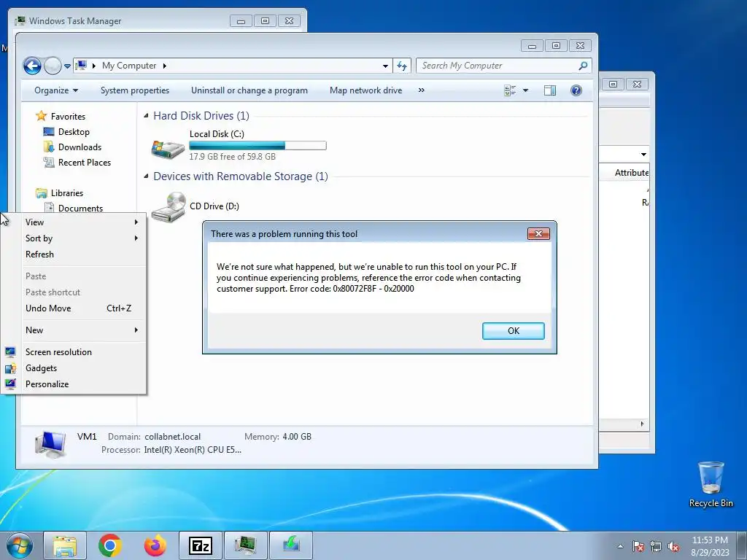Click muted volume tray icon

coord(673,546)
